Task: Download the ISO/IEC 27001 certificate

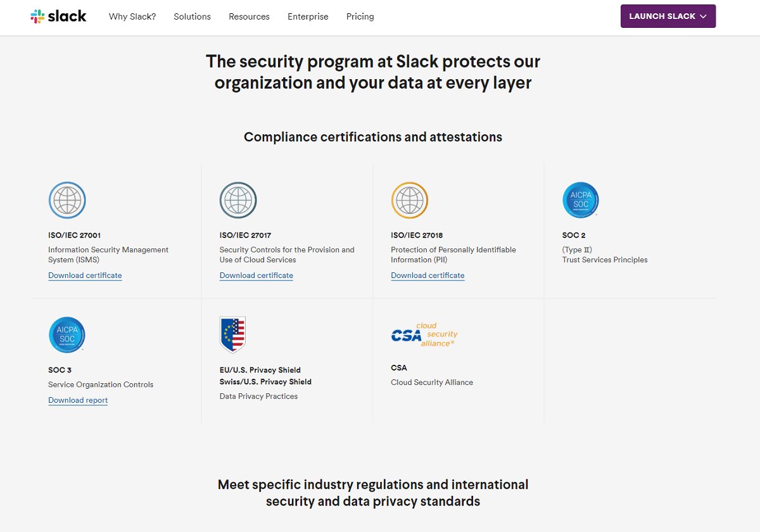Action: (85, 275)
